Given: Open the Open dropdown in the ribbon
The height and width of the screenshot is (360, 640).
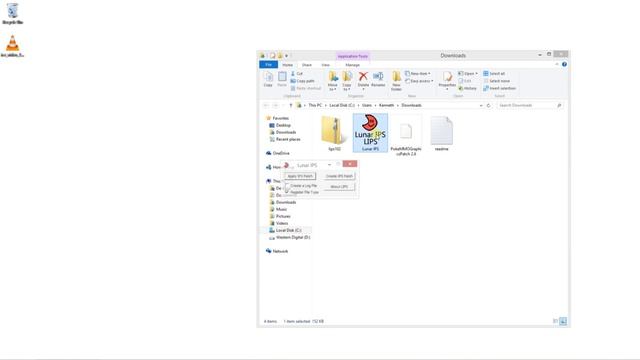Looking at the screenshot, I should (x=468, y=73).
